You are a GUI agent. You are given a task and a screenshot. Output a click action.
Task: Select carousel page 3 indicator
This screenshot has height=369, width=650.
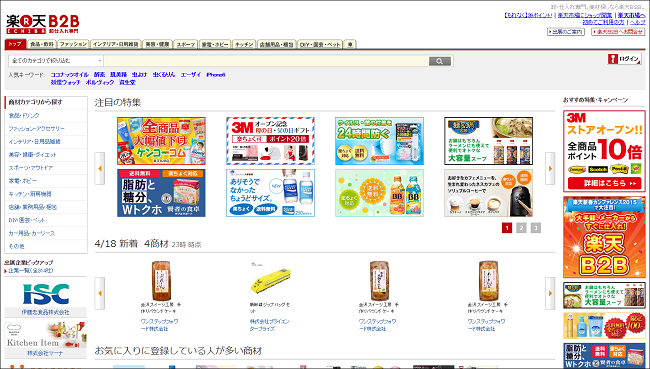tap(536, 228)
